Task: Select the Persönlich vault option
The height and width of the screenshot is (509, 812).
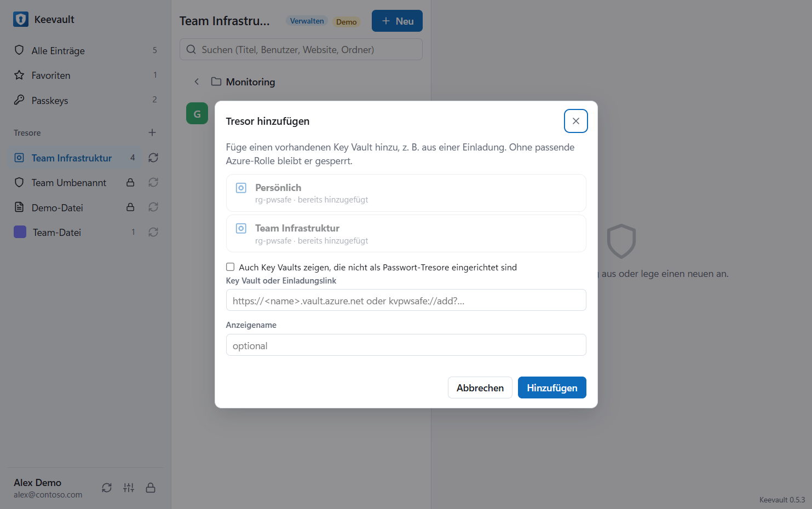Action: click(406, 193)
